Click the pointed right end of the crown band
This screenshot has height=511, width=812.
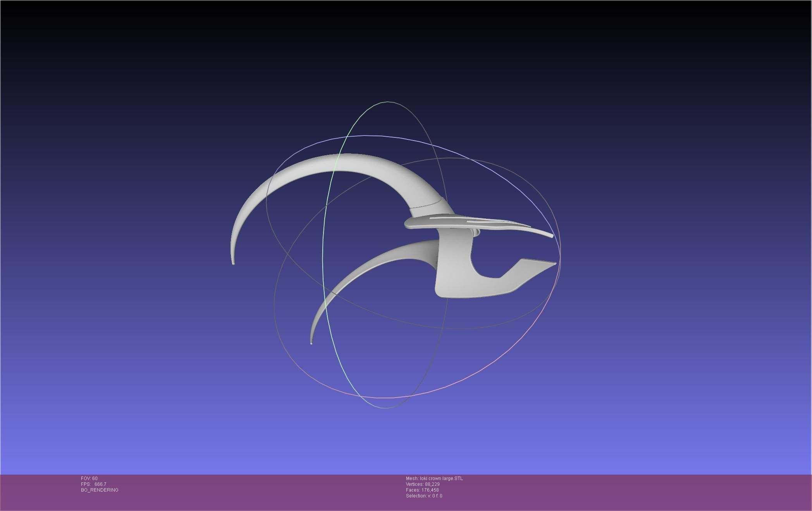[x=552, y=264]
